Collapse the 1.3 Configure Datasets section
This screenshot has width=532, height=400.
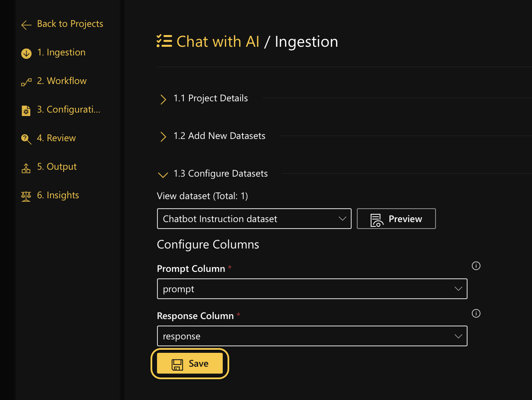click(x=163, y=175)
